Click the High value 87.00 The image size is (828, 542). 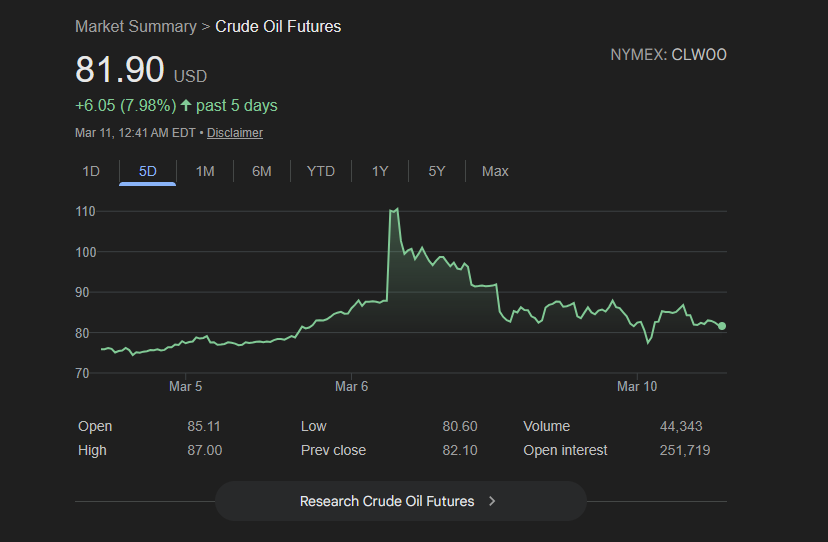204,451
